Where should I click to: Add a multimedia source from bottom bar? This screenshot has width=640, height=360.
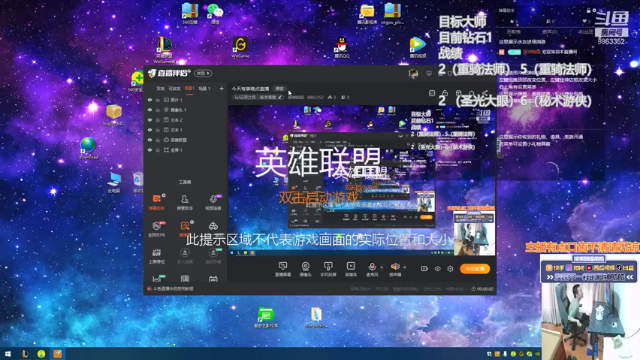(351, 269)
